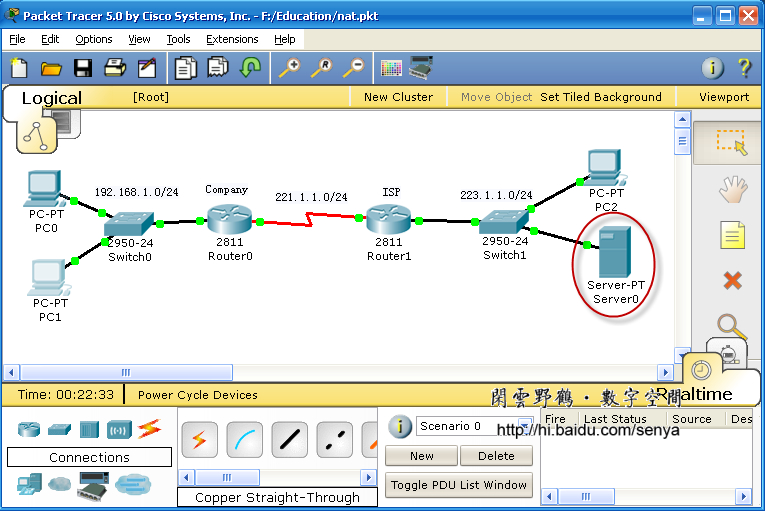Click New scenario button
The image size is (765, 511).
[422, 456]
